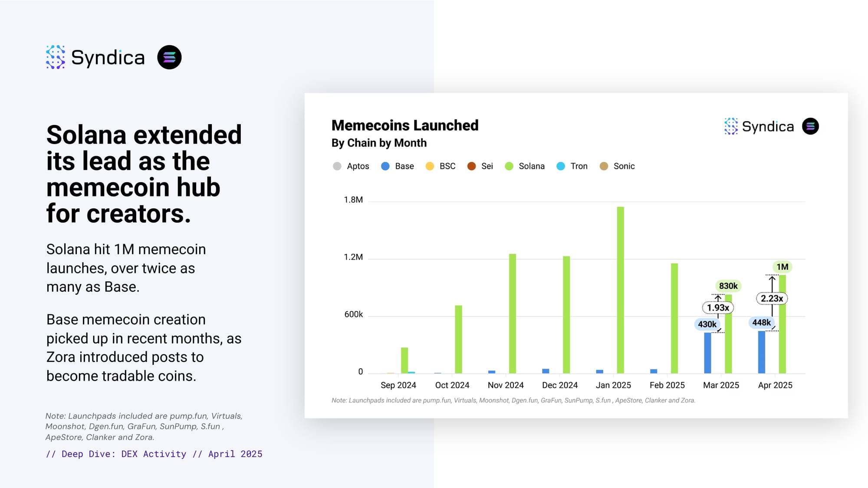Click the 448k Base value label
Viewport: 868px width, 488px height.
pyautogui.click(x=761, y=322)
